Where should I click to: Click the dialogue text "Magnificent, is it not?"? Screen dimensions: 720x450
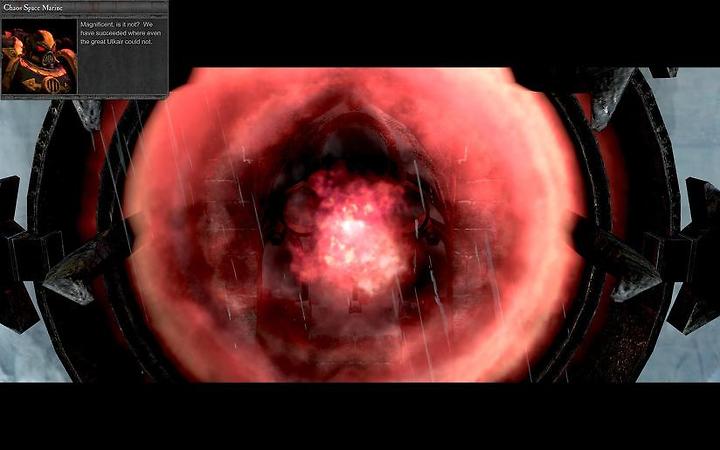110,24
